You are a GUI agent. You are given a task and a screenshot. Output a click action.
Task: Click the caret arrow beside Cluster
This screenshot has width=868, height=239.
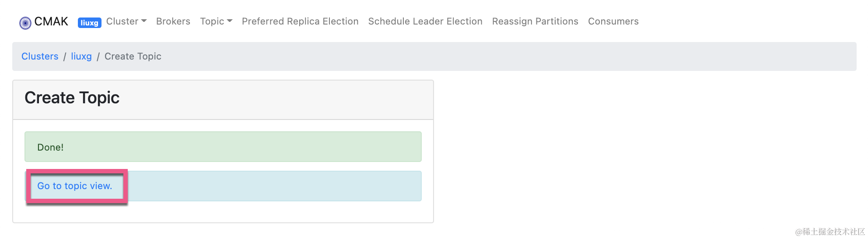(x=144, y=21)
